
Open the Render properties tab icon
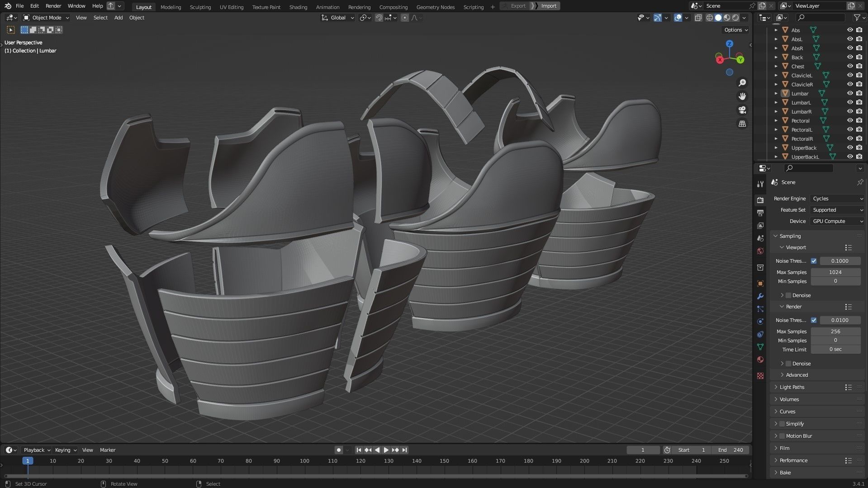(x=760, y=200)
